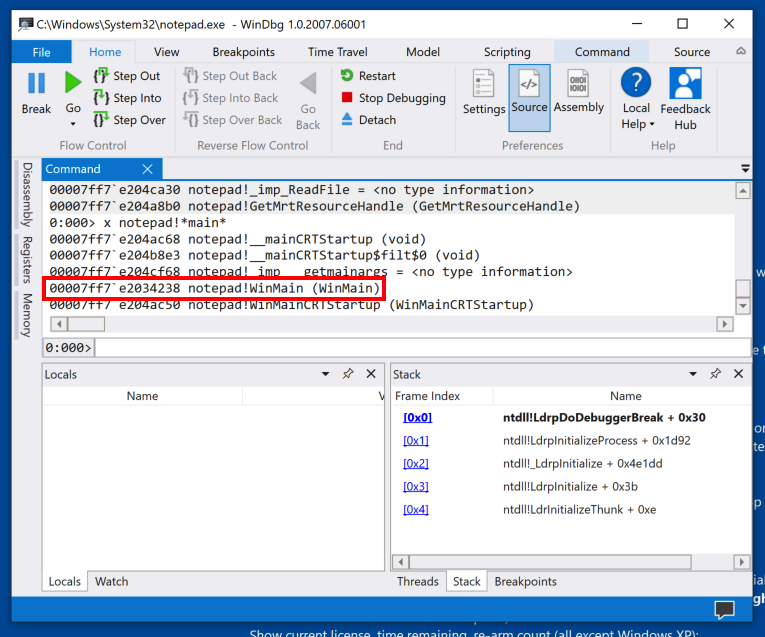Open the Command pane overflow dropdown
This screenshot has width=765, height=637.
[x=745, y=169]
